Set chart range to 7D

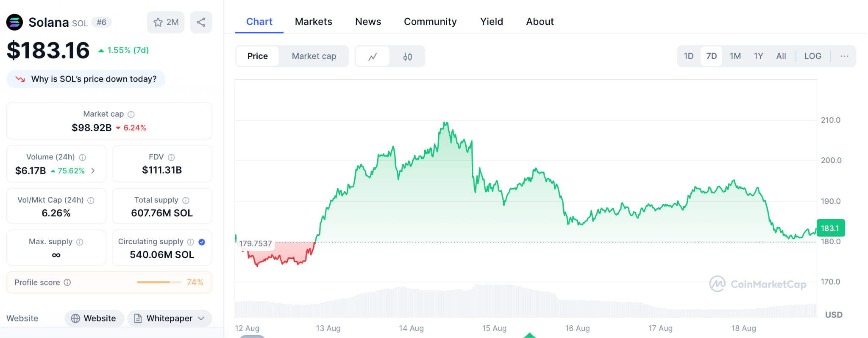coord(712,56)
